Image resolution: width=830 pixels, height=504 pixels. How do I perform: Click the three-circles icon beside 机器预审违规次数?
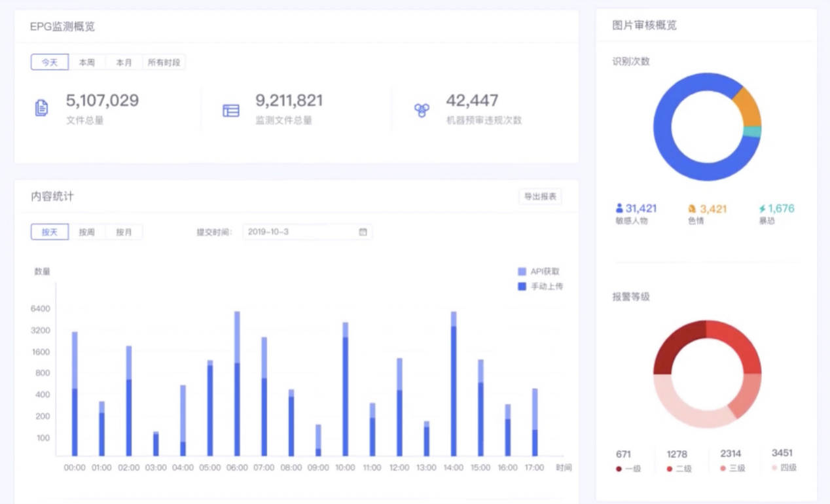(422, 110)
